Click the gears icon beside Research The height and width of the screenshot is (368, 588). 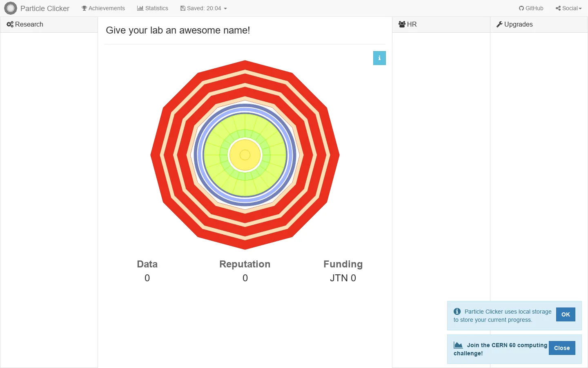(10, 25)
